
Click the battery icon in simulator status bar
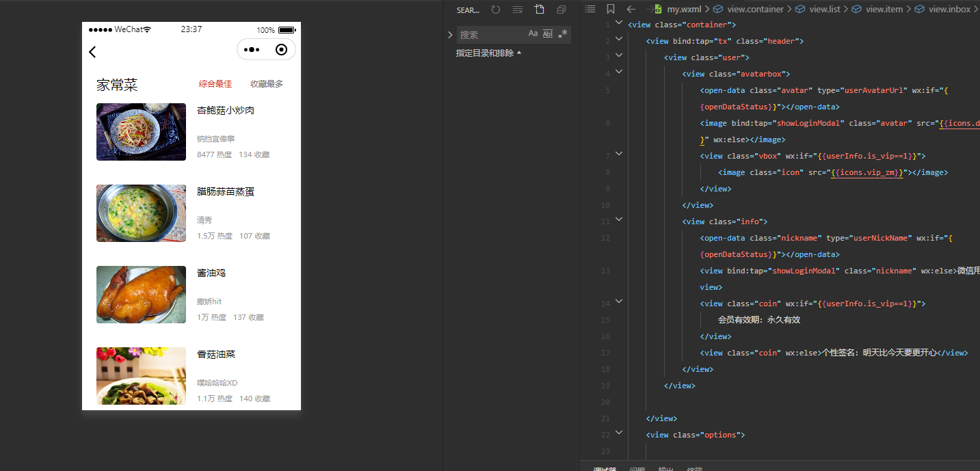287,30
